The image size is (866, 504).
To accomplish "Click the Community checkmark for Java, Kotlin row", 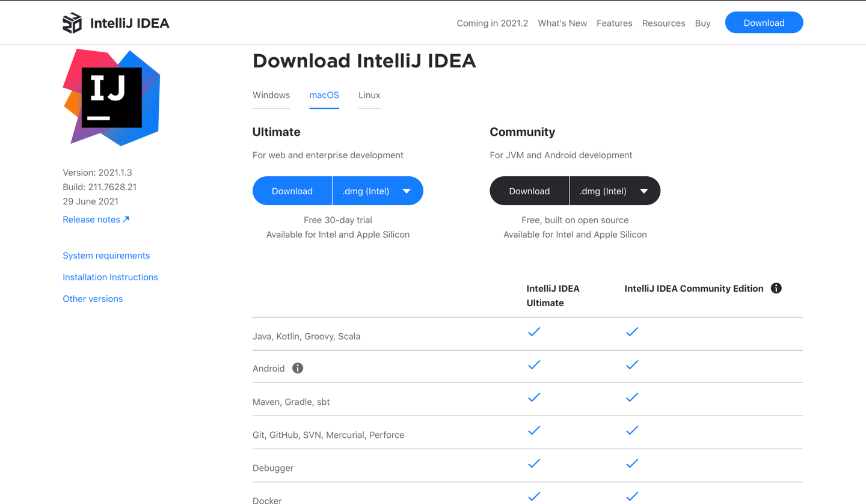I will tap(632, 331).
